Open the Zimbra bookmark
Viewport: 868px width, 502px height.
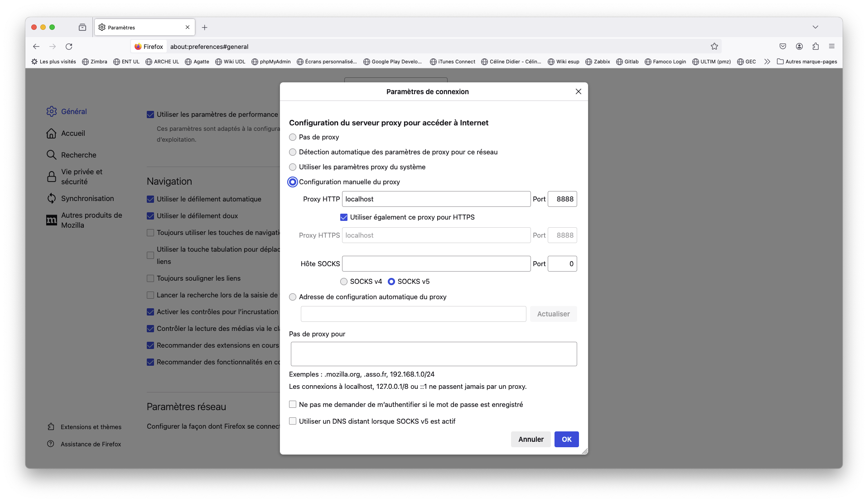[95, 62]
